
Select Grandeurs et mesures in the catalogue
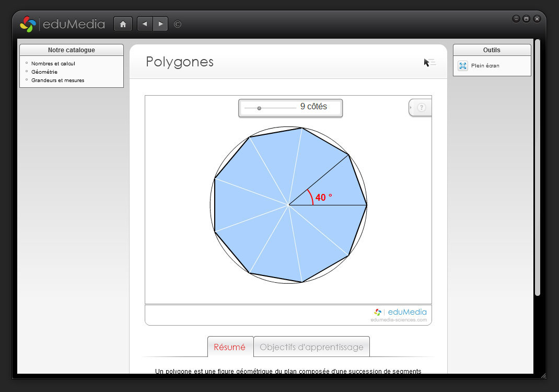57,80
